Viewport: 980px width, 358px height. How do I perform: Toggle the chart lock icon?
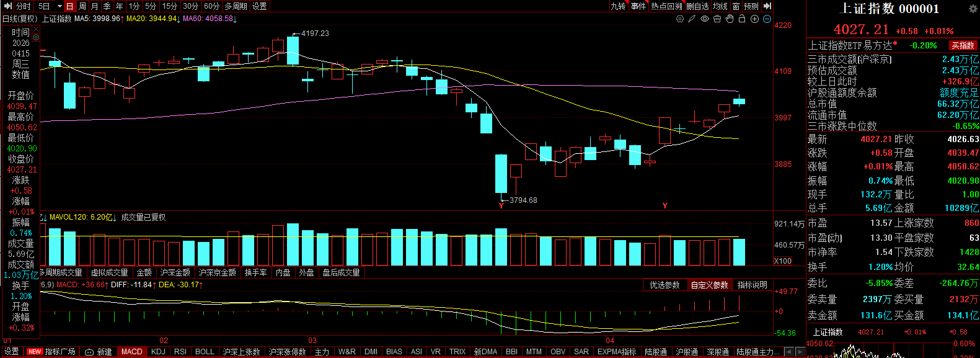pos(742,19)
